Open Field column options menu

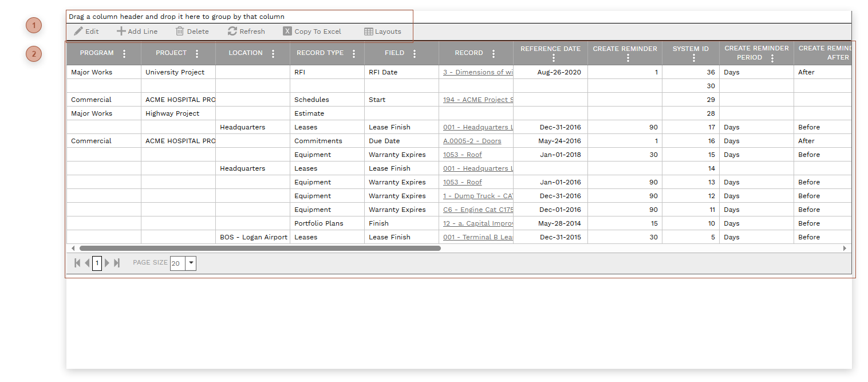(x=415, y=53)
